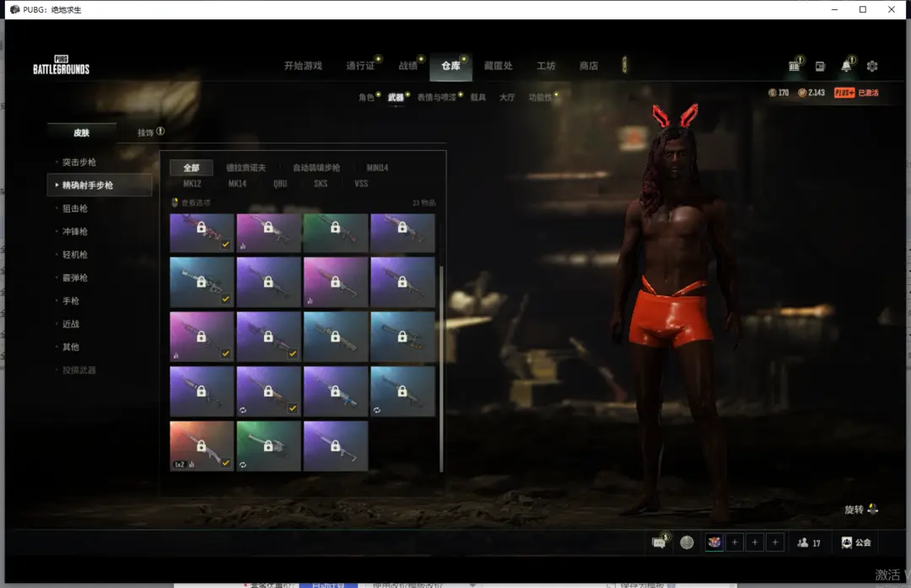Open the 藏匿处 hideout tab
Image resolution: width=911 pixels, height=588 pixels.
(x=499, y=66)
